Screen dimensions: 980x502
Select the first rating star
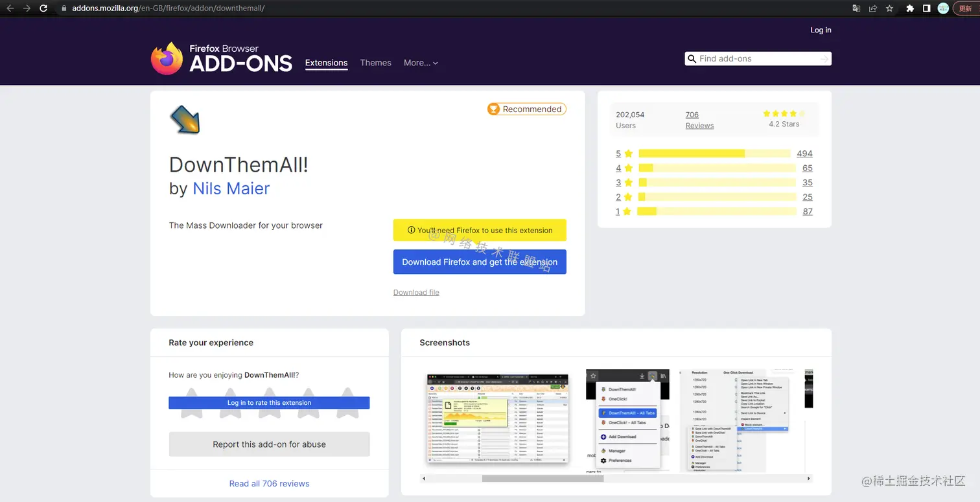[192, 403]
